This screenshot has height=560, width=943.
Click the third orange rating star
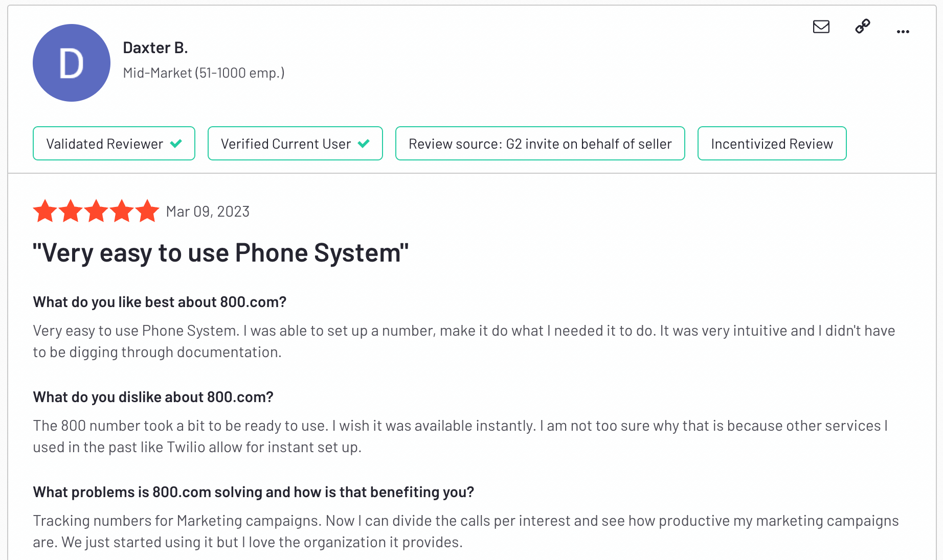coord(96,211)
